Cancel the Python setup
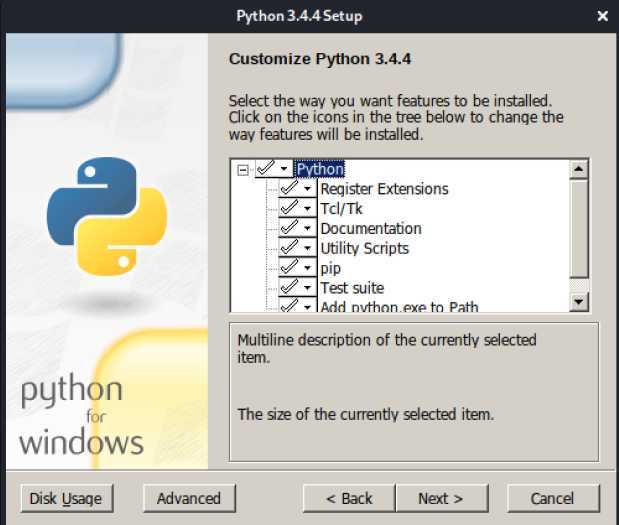 pyautogui.click(x=553, y=499)
